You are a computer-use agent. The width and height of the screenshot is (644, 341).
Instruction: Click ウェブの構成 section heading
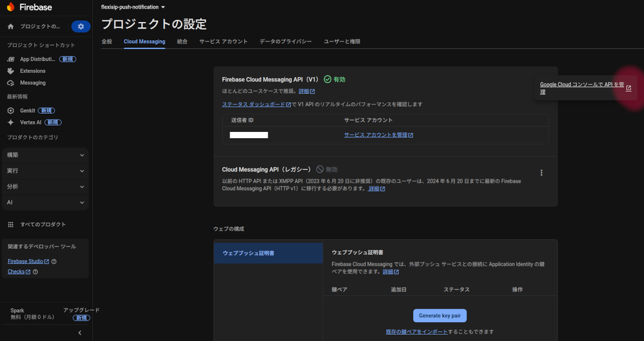(229, 229)
